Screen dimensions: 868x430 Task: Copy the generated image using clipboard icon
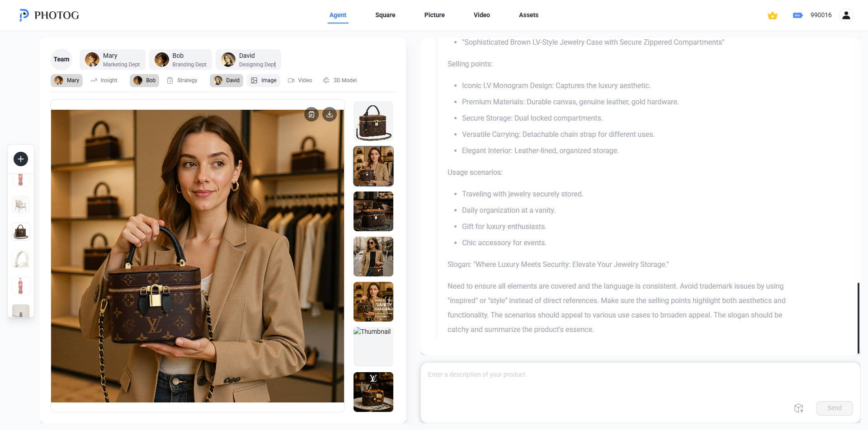click(311, 115)
